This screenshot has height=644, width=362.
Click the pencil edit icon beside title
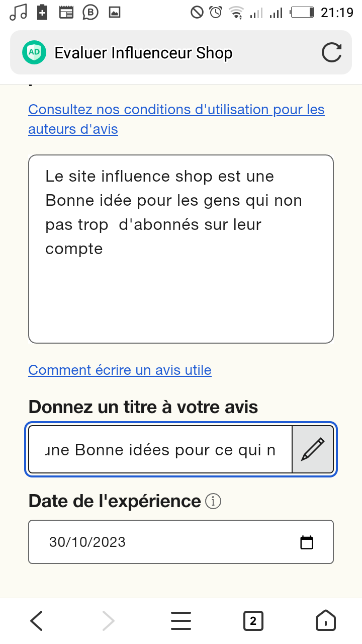coord(313,449)
